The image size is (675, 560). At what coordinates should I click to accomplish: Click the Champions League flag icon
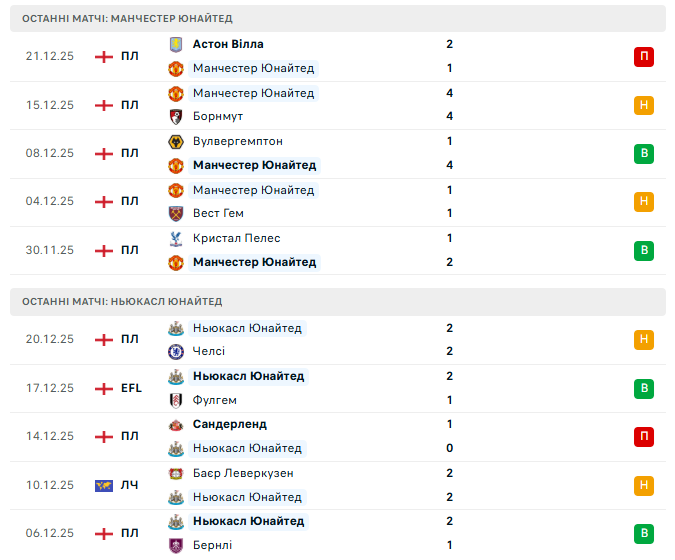103,486
